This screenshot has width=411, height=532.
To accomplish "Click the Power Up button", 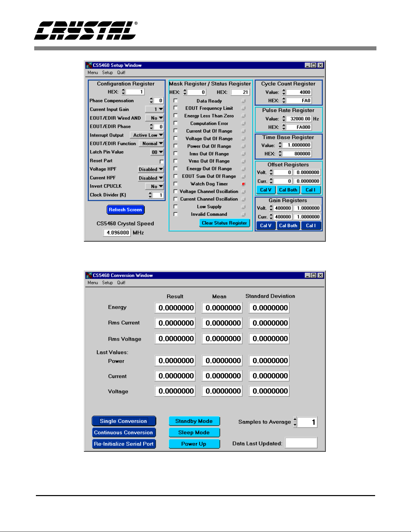I will point(194,444).
